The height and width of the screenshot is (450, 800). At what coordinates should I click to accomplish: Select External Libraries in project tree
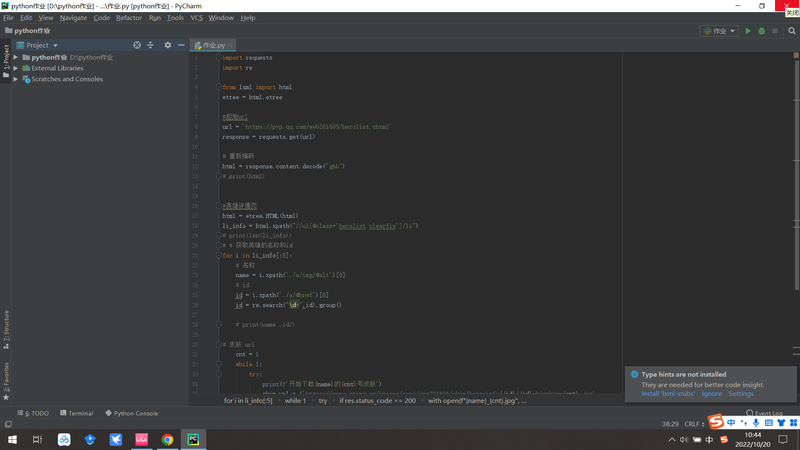(x=57, y=68)
